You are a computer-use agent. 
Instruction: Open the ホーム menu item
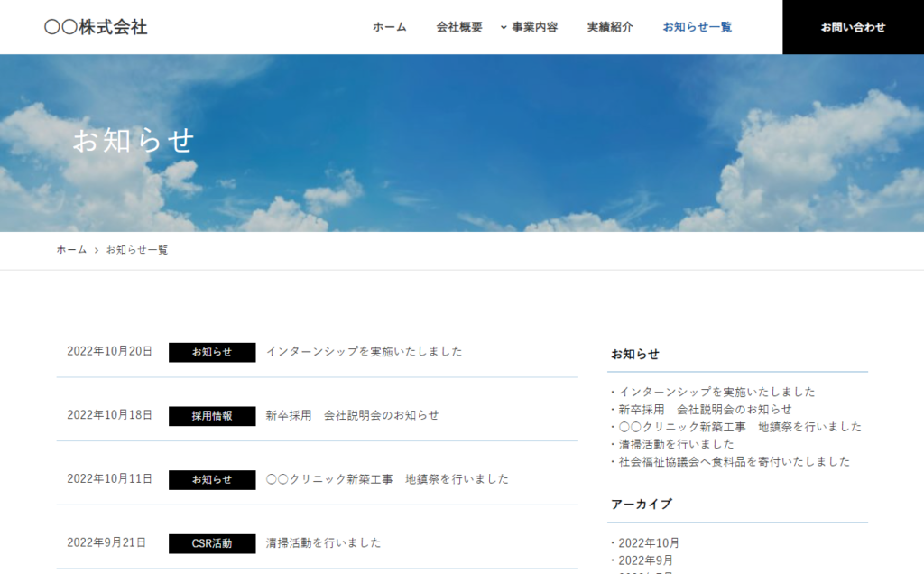click(389, 27)
